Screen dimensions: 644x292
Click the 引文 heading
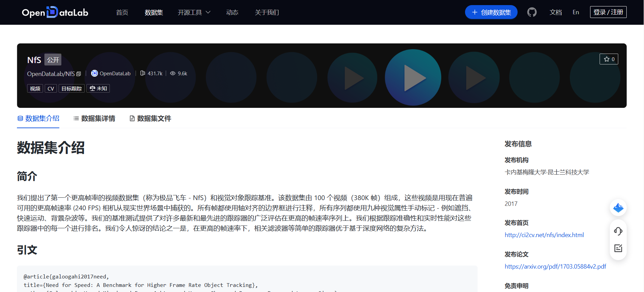click(x=27, y=250)
